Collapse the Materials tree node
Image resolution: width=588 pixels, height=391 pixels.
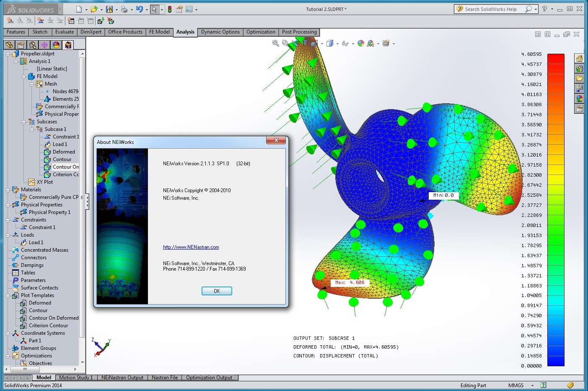tap(8, 190)
